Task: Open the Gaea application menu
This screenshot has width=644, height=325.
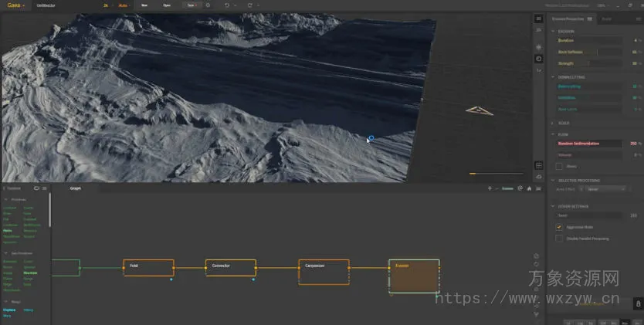Action: pos(16,5)
